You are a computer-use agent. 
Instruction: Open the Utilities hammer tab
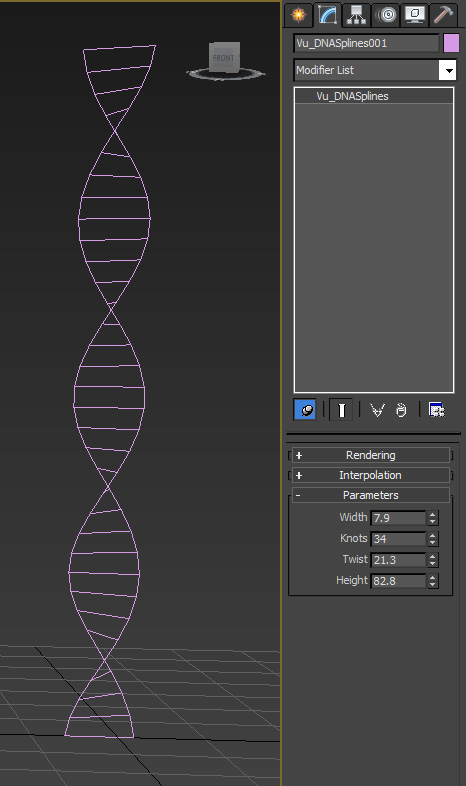[x=443, y=15]
